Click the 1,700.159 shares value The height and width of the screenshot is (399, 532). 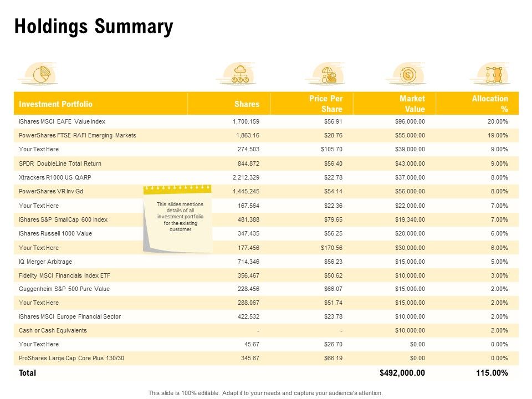(x=246, y=121)
